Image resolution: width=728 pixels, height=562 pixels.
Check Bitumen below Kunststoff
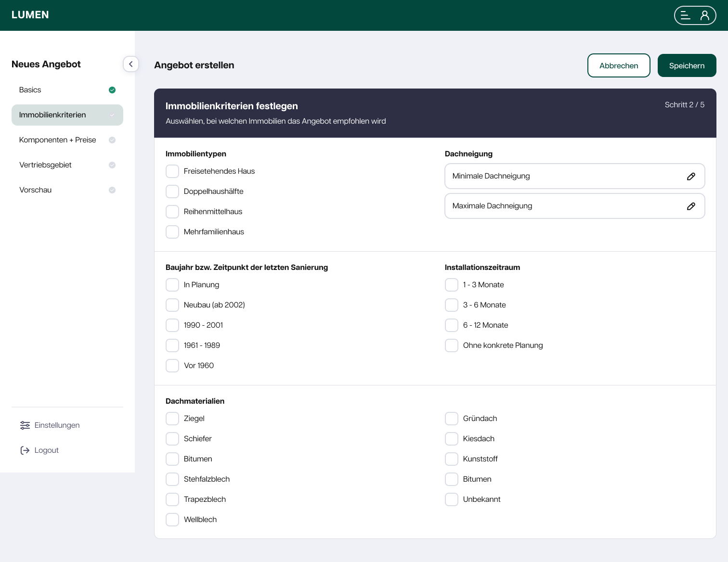(x=452, y=479)
